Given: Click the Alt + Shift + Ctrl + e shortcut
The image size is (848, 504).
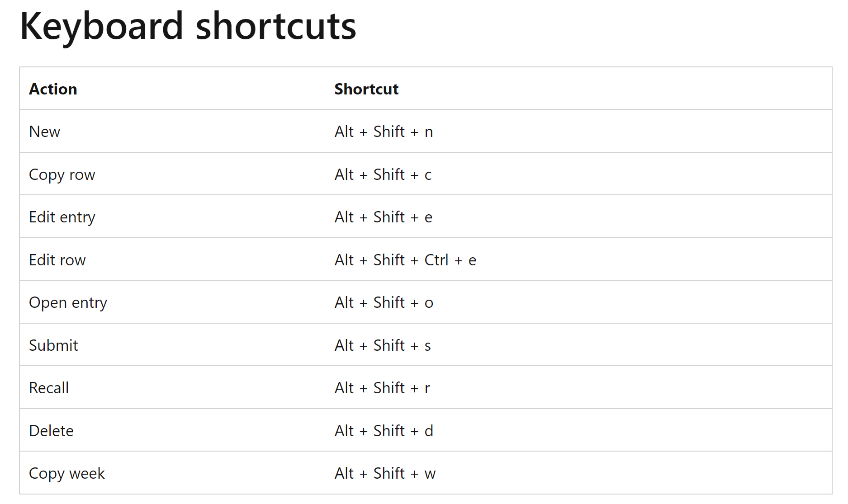Looking at the screenshot, I should (405, 260).
